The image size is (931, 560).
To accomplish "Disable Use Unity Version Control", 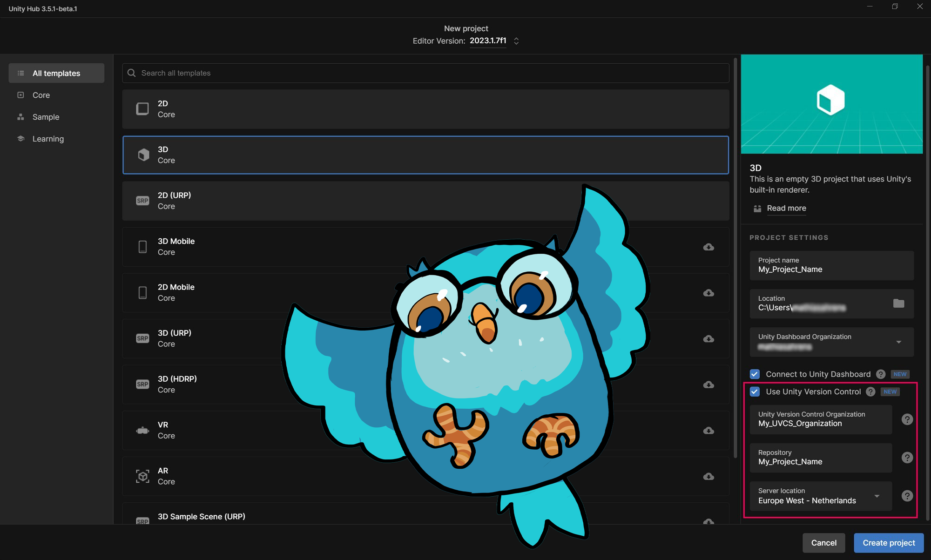I will pyautogui.click(x=755, y=391).
